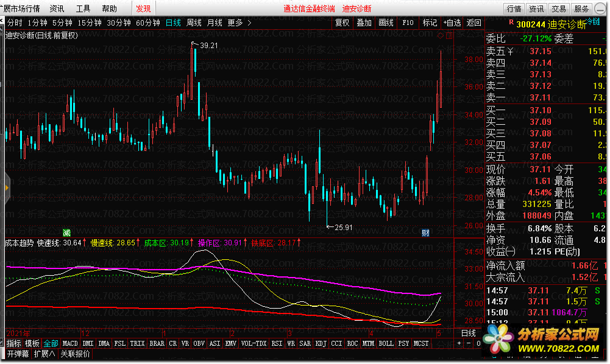Viewport: 610px width, 364px height.
Task: Switch to 1分钟 chart period
Action: pyautogui.click(x=37, y=23)
